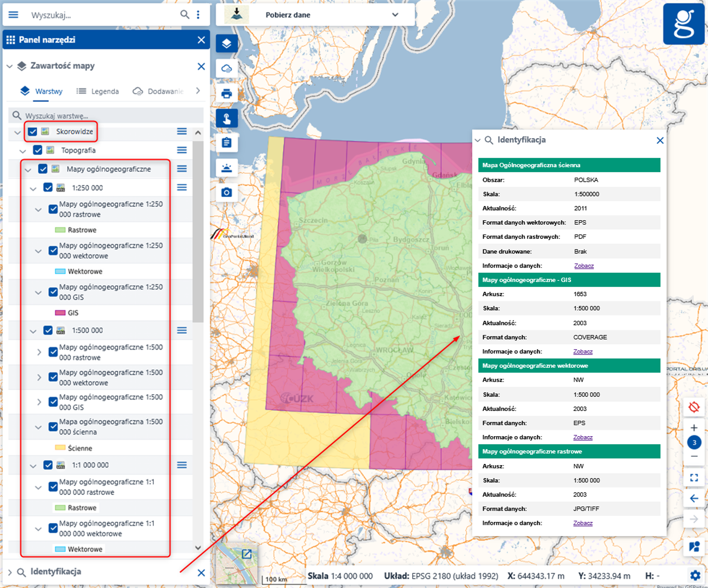Image resolution: width=708 pixels, height=588 pixels.
Task: Uncheck Mapy ogólnogeograficzne 1:250 000 GIS
Action: point(53,292)
